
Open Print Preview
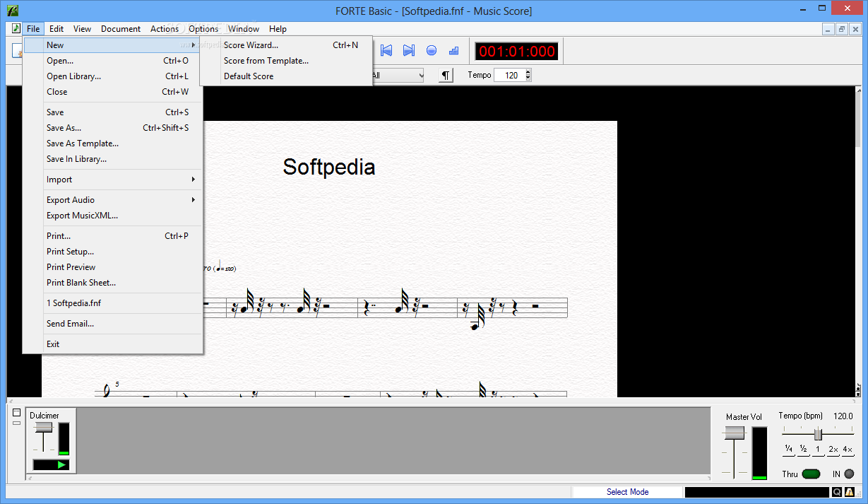pos(113,267)
